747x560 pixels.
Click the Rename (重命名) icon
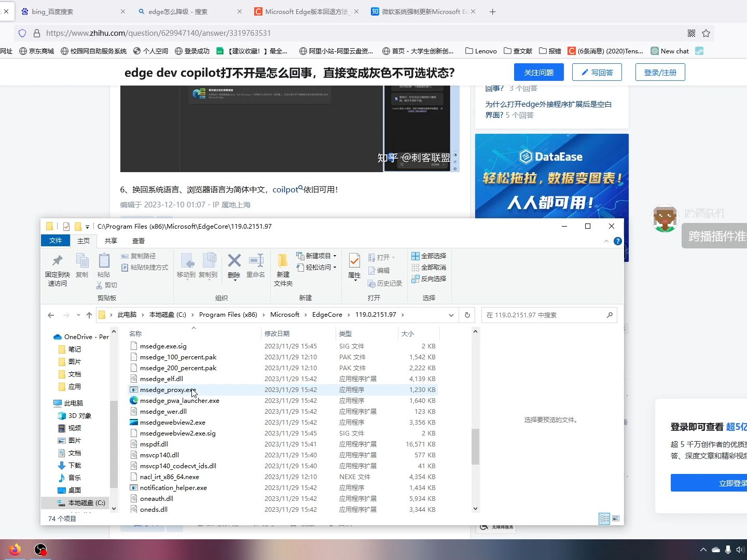pyautogui.click(x=256, y=260)
